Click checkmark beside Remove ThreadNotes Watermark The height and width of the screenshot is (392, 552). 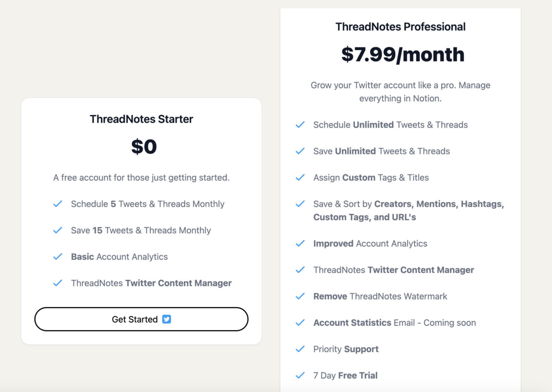point(300,296)
